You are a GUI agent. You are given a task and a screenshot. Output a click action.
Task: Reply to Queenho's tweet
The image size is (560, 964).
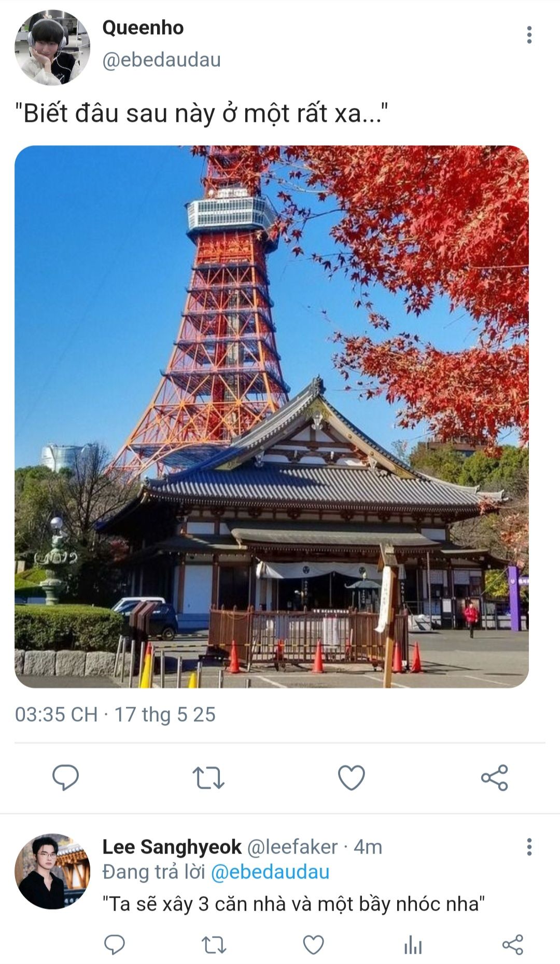[65, 777]
